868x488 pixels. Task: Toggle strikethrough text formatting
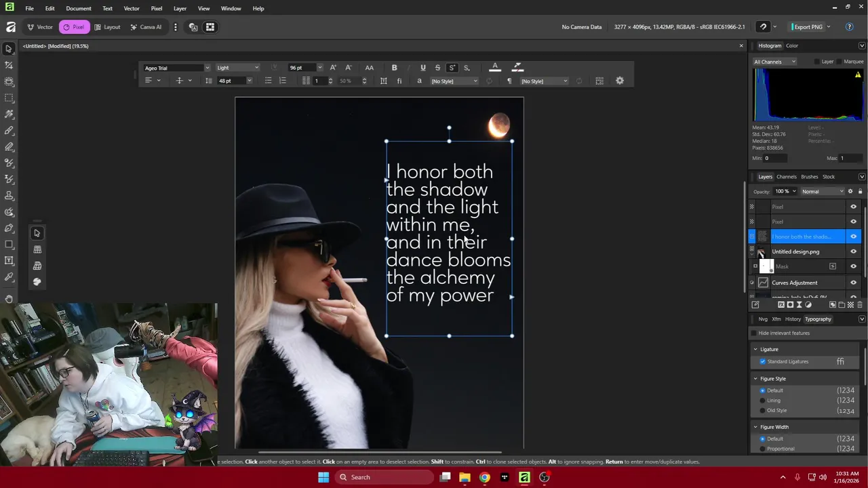(x=437, y=68)
